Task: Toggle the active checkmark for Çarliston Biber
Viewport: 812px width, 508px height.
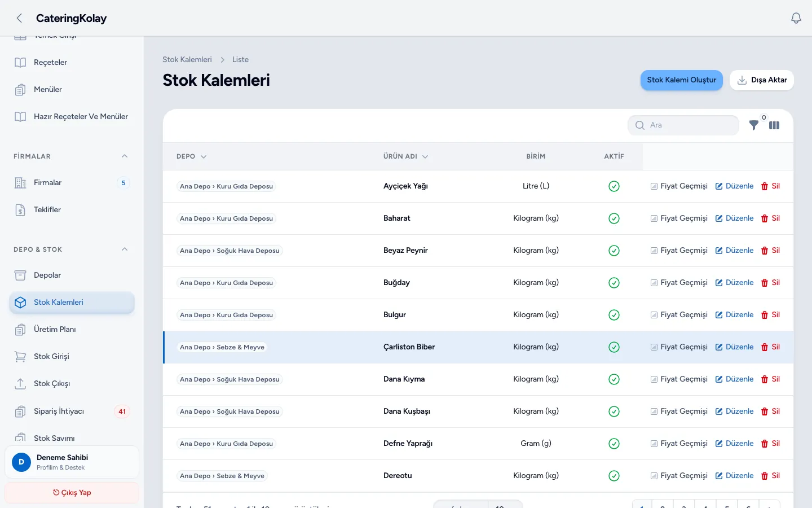Action: [614, 347]
